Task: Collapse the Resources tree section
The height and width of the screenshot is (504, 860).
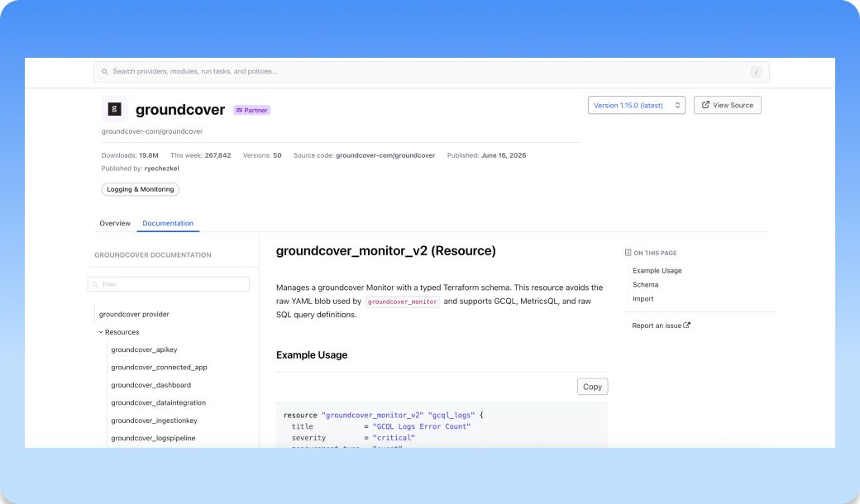Action: click(119, 332)
